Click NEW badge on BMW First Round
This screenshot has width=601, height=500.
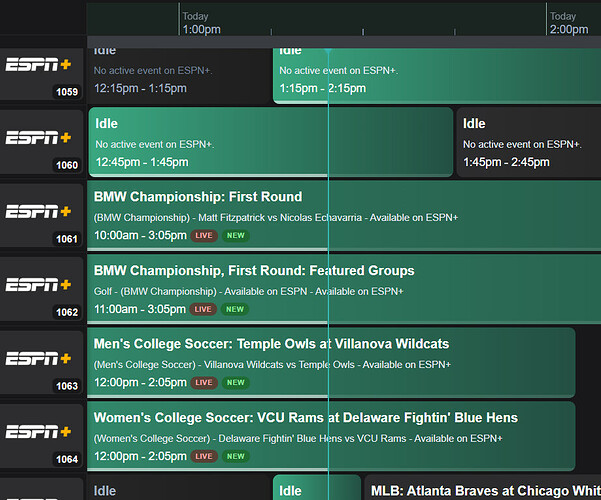click(235, 235)
